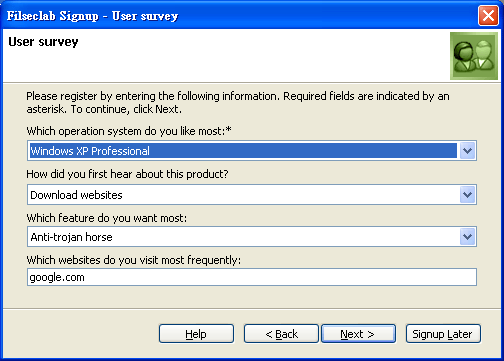Click the 'User survey' header text
This screenshot has height=361, width=504.
(43, 42)
